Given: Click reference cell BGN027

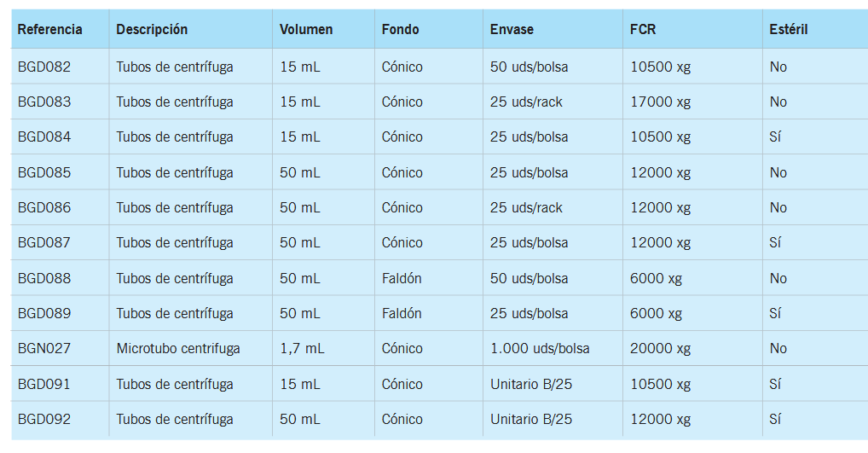Looking at the screenshot, I should 44,349.
